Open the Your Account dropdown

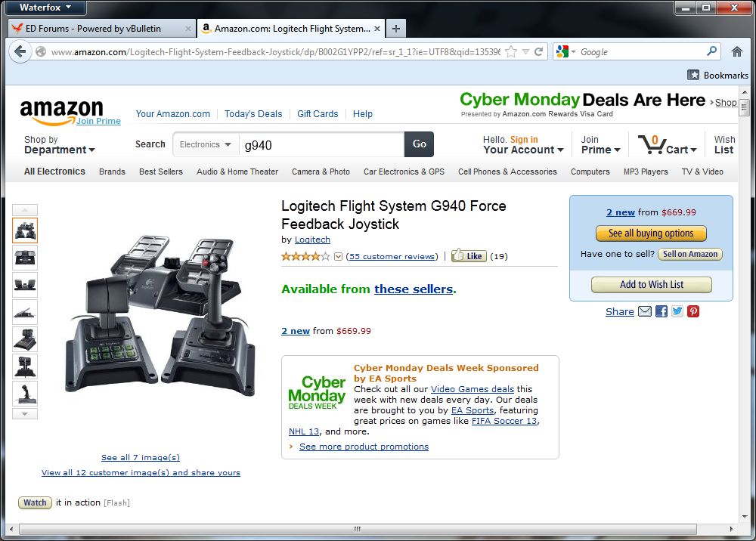pyautogui.click(x=523, y=144)
